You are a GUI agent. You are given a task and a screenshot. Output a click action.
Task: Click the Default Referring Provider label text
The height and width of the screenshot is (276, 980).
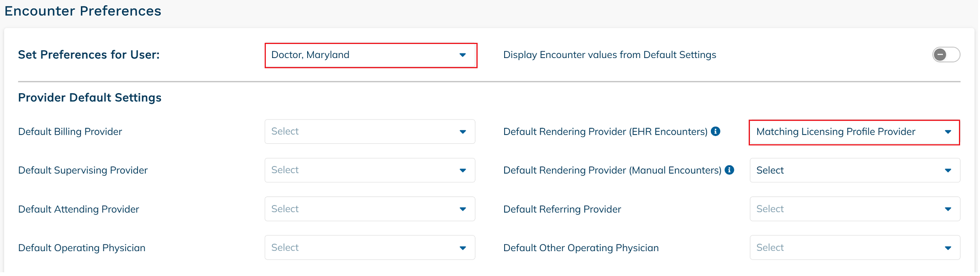tap(562, 209)
